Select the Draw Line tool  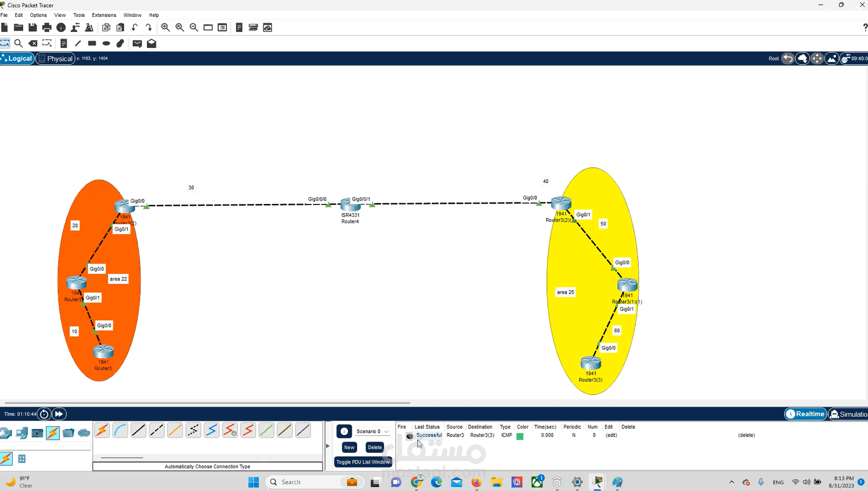click(x=78, y=43)
